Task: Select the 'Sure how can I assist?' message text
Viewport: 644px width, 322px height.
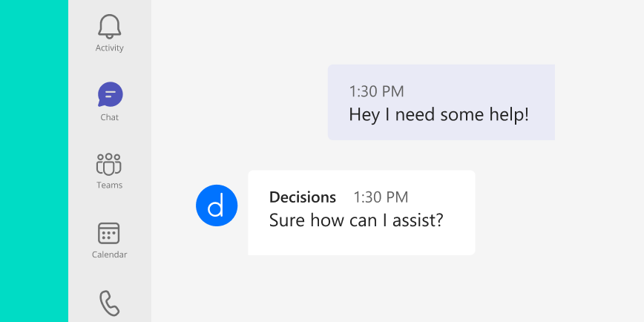Action: pyautogui.click(x=356, y=220)
